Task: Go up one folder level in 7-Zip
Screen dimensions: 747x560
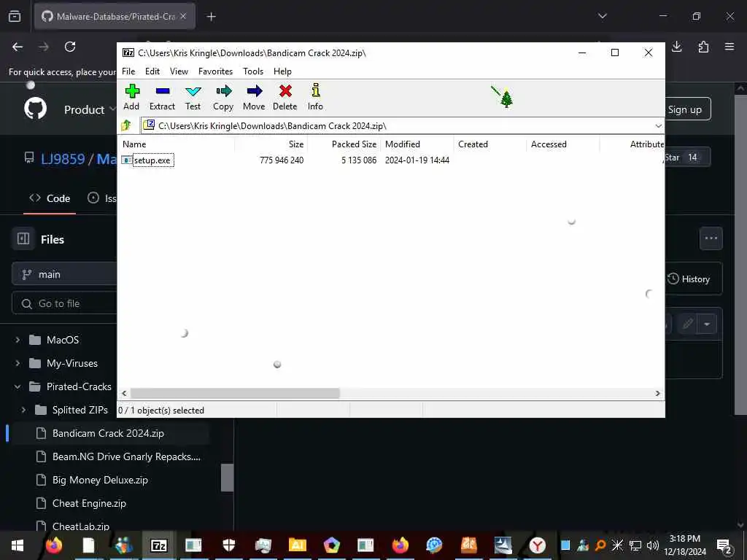Action: [x=126, y=125]
